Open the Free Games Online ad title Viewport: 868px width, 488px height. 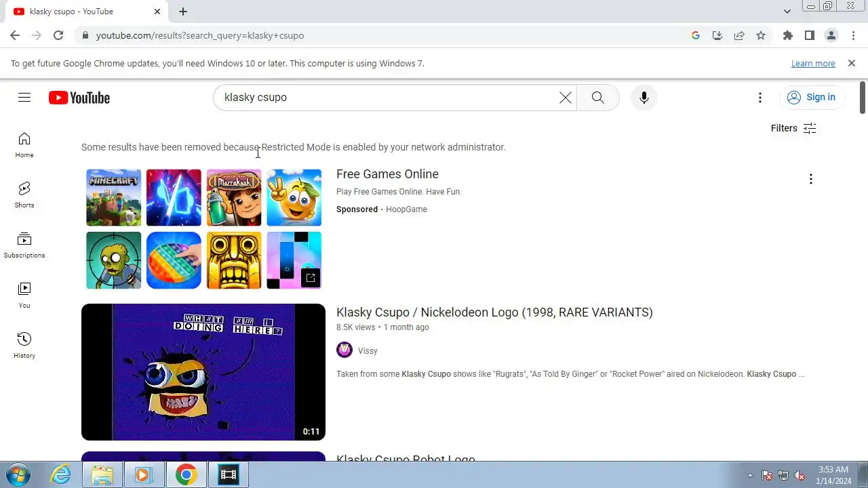point(387,174)
